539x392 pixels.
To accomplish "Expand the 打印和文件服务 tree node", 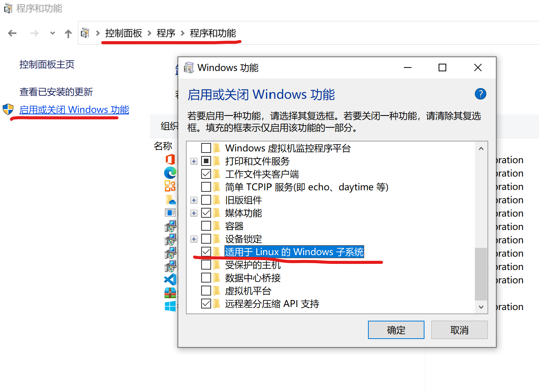I will click(x=194, y=161).
